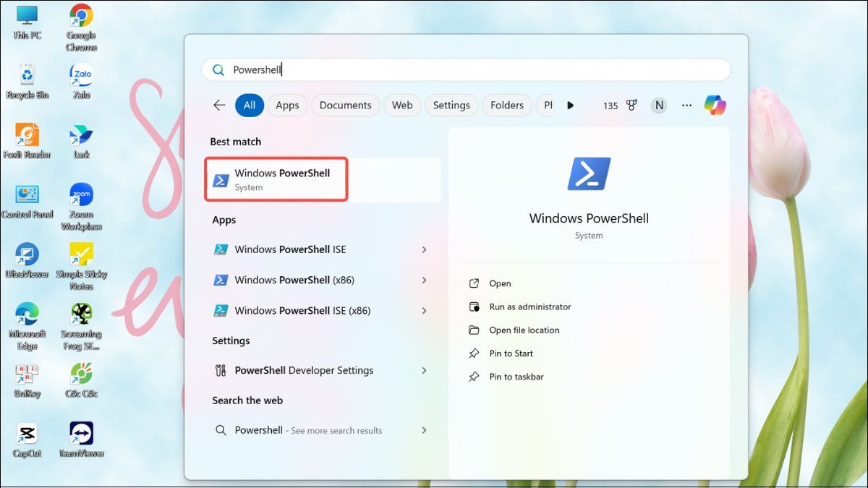Image resolution: width=868 pixels, height=488 pixels.
Task: Open Recycle Bin desktop icon
Action: point(27,82)
